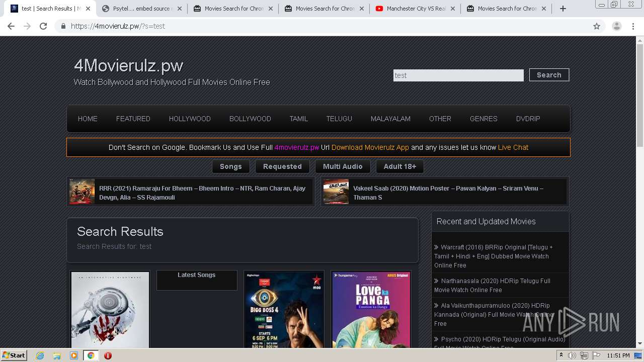Open the DVDRIP menu item
This screenshot has width=644, height=362.
pos(528,119)
